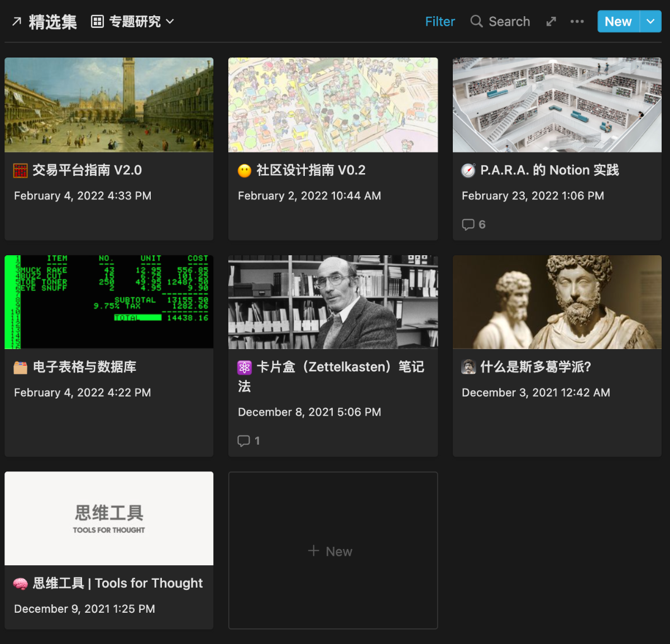
Task: Open the comments icon on P.A.R.A. card
Action: (468, 225)
